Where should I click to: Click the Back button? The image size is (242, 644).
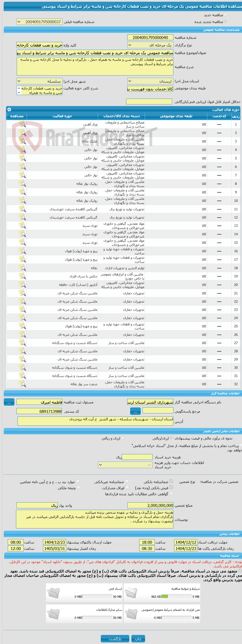tap(115, 639)
